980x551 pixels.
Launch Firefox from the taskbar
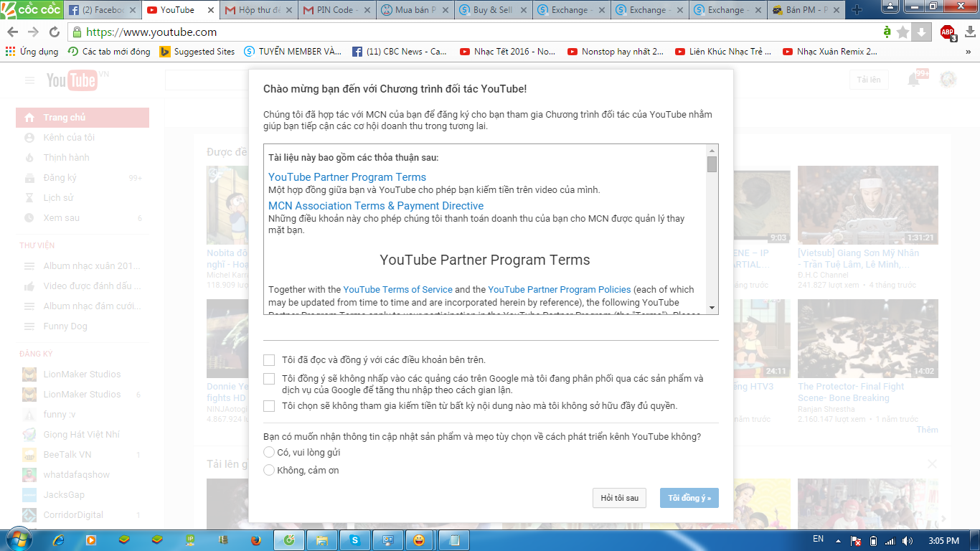pyautogui.click(x=256, y=540)
